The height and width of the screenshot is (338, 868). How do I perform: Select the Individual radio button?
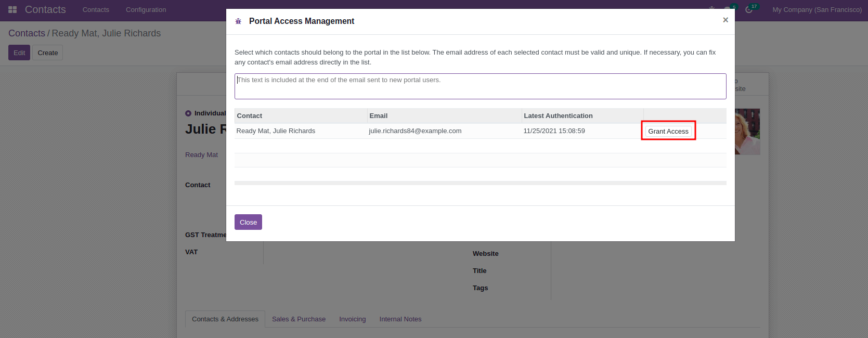coord(188,113)
